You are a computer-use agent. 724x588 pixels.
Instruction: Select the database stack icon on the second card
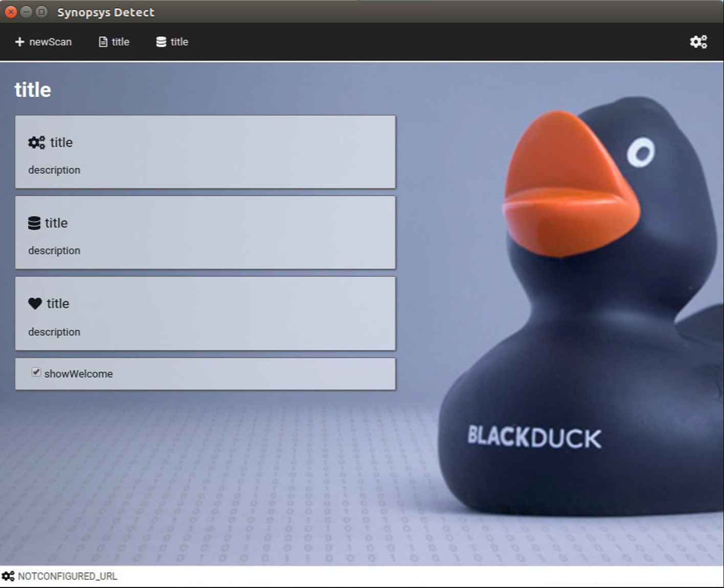35,222
